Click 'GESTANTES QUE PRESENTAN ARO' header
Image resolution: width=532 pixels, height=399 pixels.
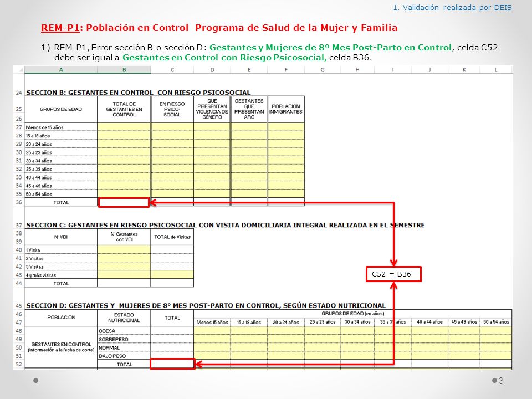pyautogui.click(x=249, y=109)
